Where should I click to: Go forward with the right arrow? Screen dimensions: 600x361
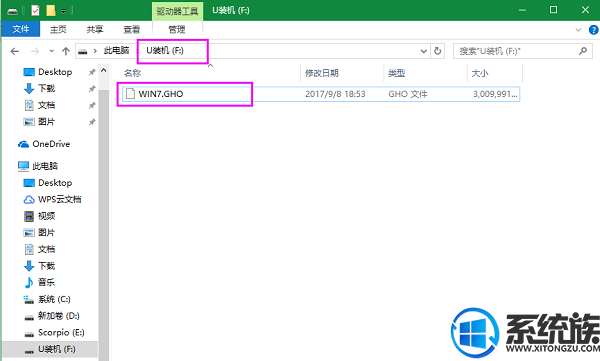pyautogui.click(x=35, y=51)
